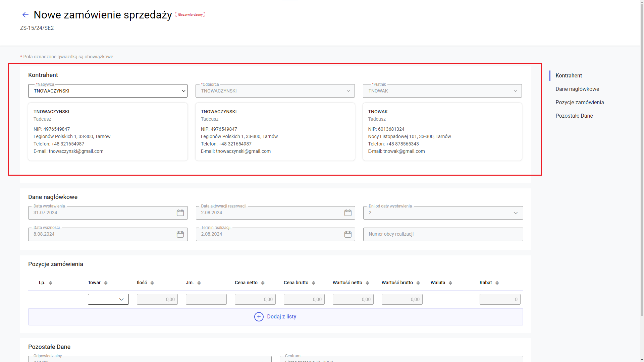644x362 pixels.
Task: Jump to Kontrahent section in side navigation
Action: pos(569,76)
